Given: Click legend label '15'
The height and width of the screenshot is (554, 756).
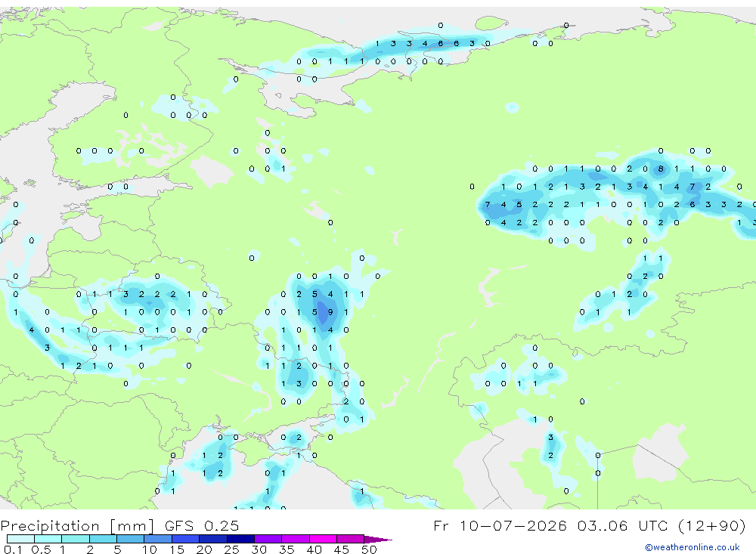Looking at the screenshot, I should click(x=177, y=549).
